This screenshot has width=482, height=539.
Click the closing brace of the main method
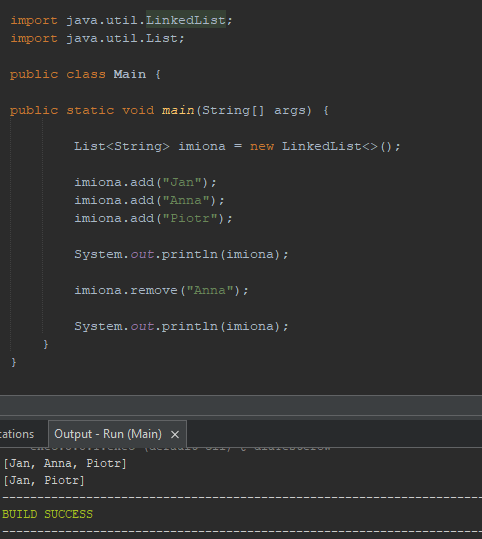click(x=46, y=344)
